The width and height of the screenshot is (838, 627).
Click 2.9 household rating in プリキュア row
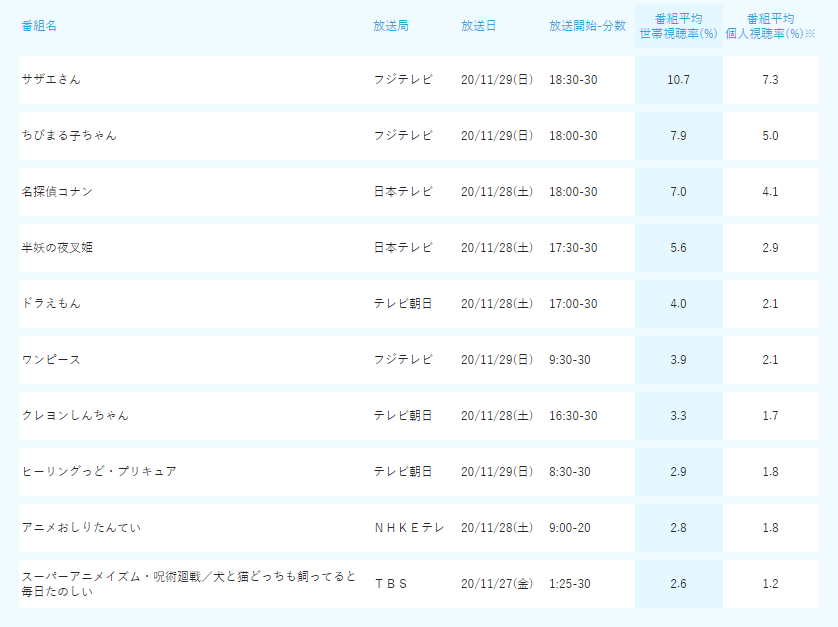pos(678,471)
